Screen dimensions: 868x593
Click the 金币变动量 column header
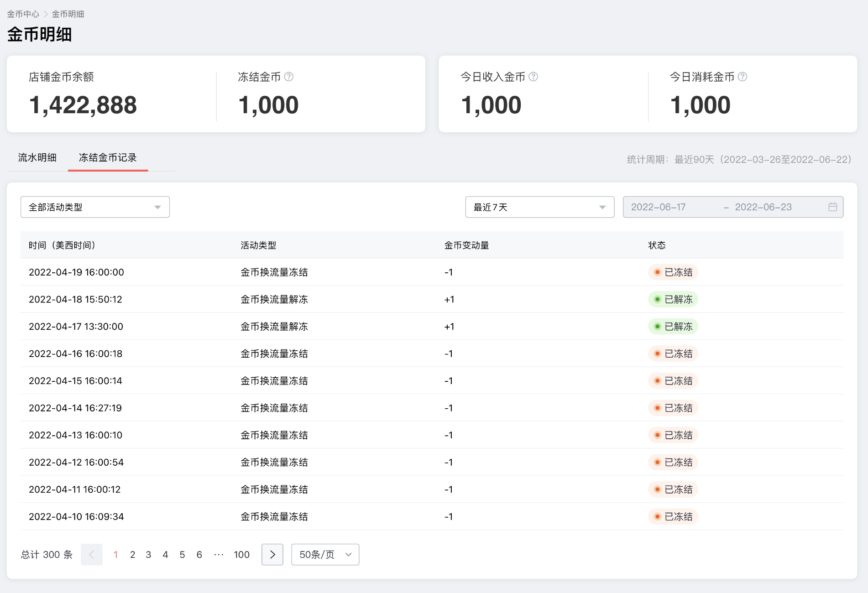point(466,245)
